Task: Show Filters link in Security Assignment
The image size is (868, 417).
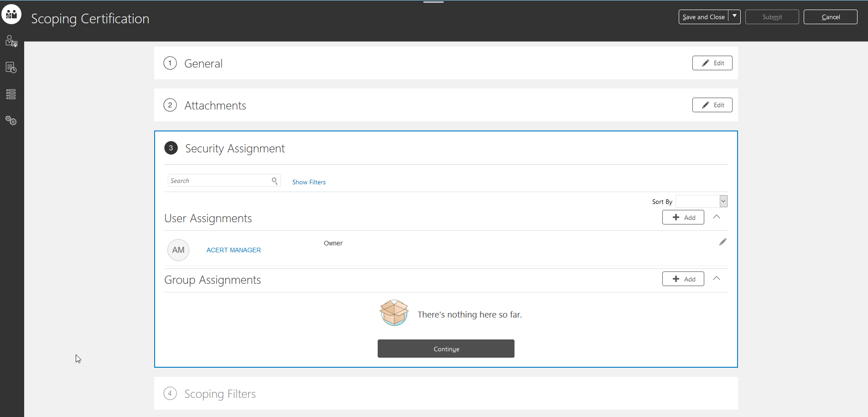Action: click(x=309, y=182)
